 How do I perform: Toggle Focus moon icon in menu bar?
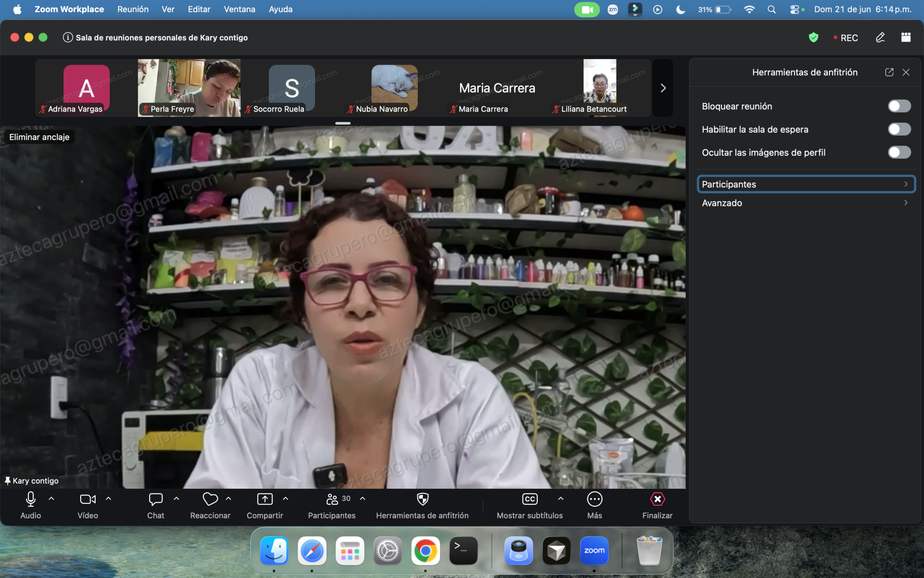tap(680, 9)
